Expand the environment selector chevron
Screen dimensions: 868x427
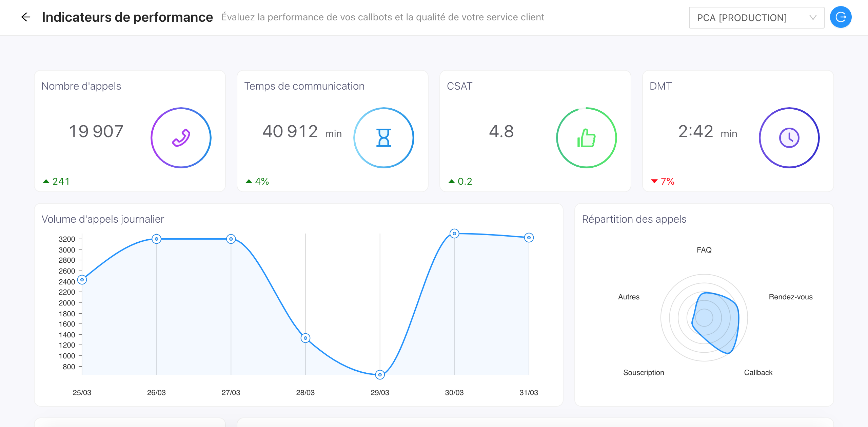(x=813, y=18)
